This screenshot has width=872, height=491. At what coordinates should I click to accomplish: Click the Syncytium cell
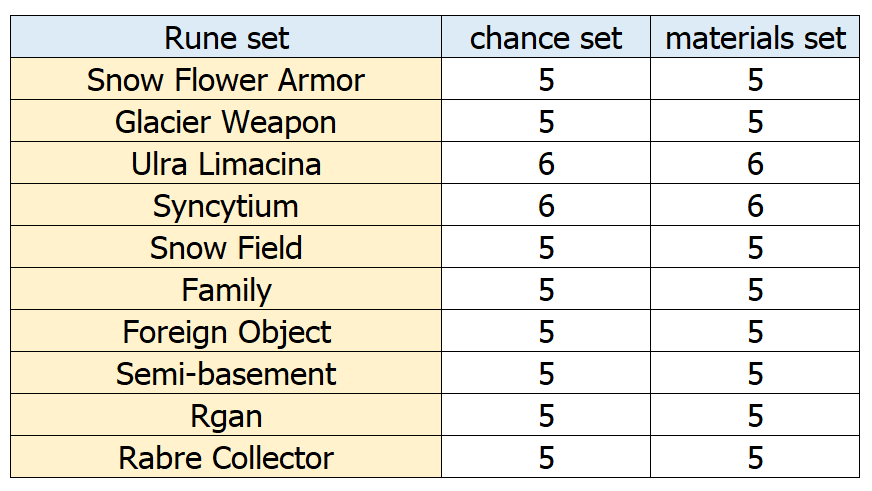[x=226, y=205]
